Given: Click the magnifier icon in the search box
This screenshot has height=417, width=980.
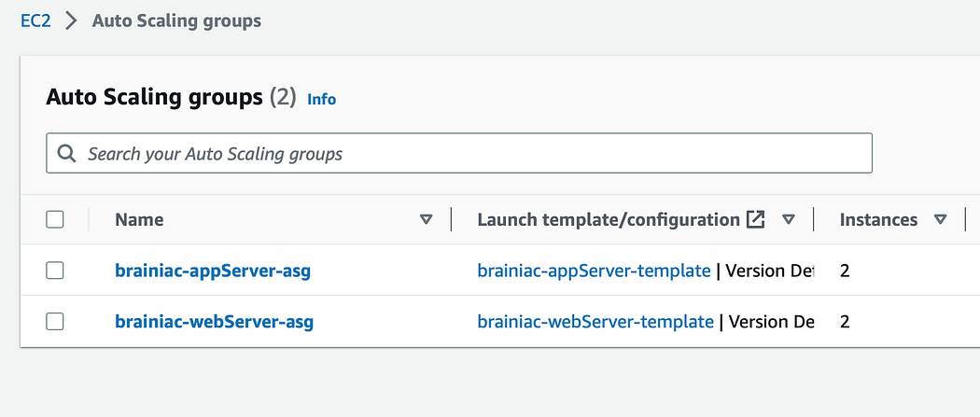Looking at the screenshot, I should (66, 153).
